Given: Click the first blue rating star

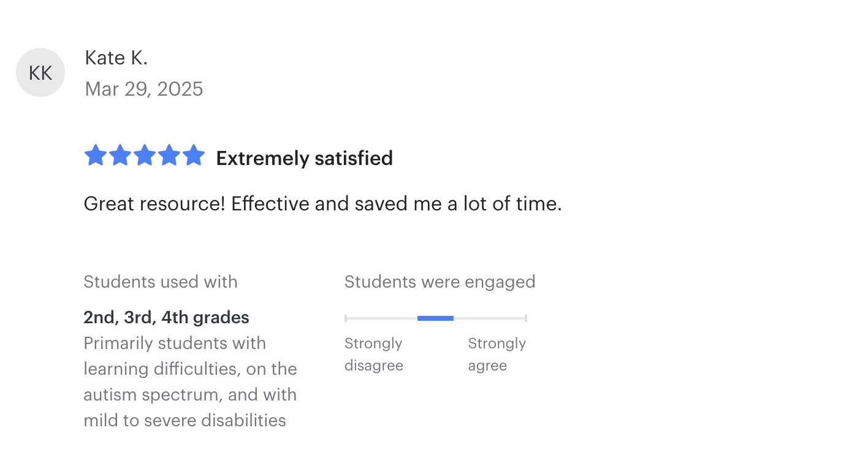Looking at the screenshot, I should [96, 155].
